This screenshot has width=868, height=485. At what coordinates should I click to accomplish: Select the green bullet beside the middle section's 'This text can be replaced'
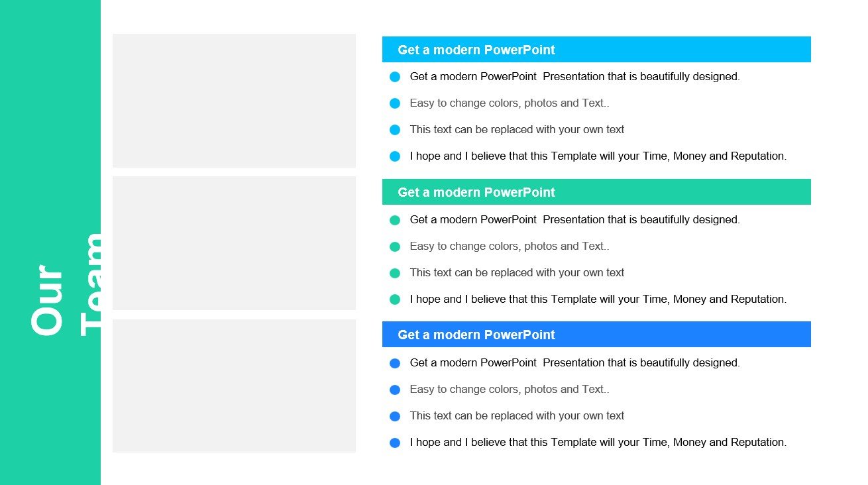[395, 273]
